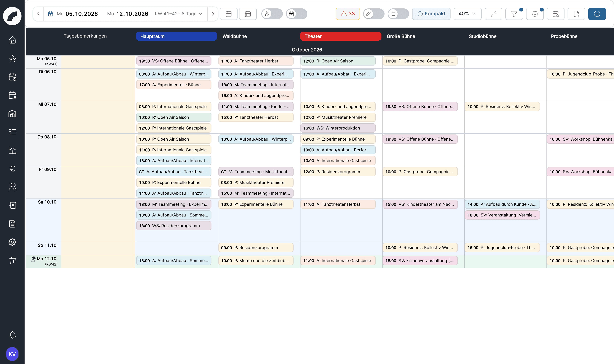Open the 12:00 R: Open Air Saison event

[338, 61]
